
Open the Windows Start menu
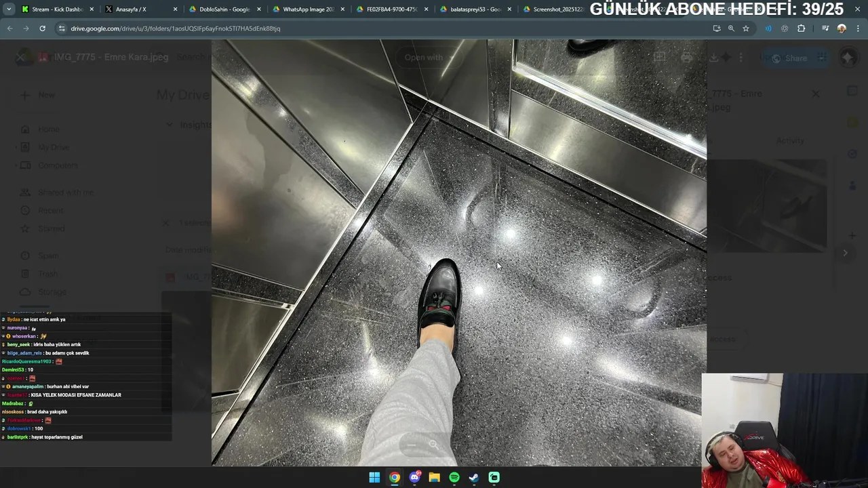click(374, 477)
